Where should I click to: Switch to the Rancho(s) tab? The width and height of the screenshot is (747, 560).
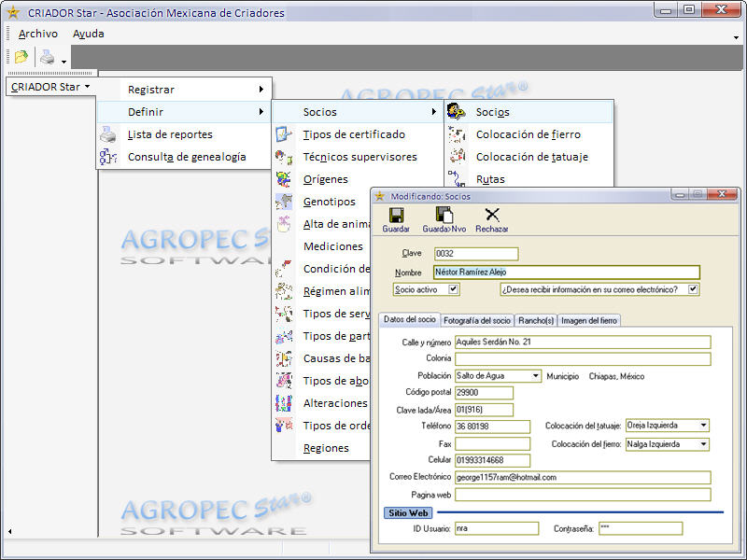coord(536,320)
